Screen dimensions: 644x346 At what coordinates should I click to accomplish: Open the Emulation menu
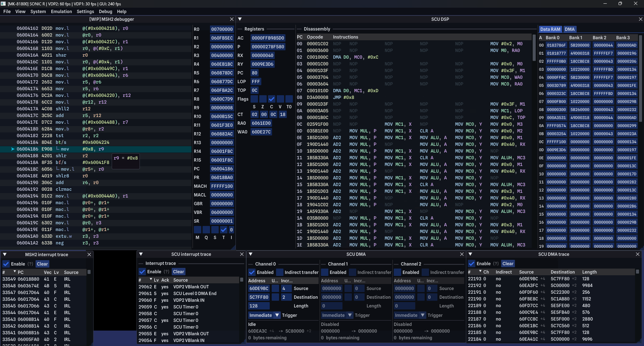click(61, 11)
